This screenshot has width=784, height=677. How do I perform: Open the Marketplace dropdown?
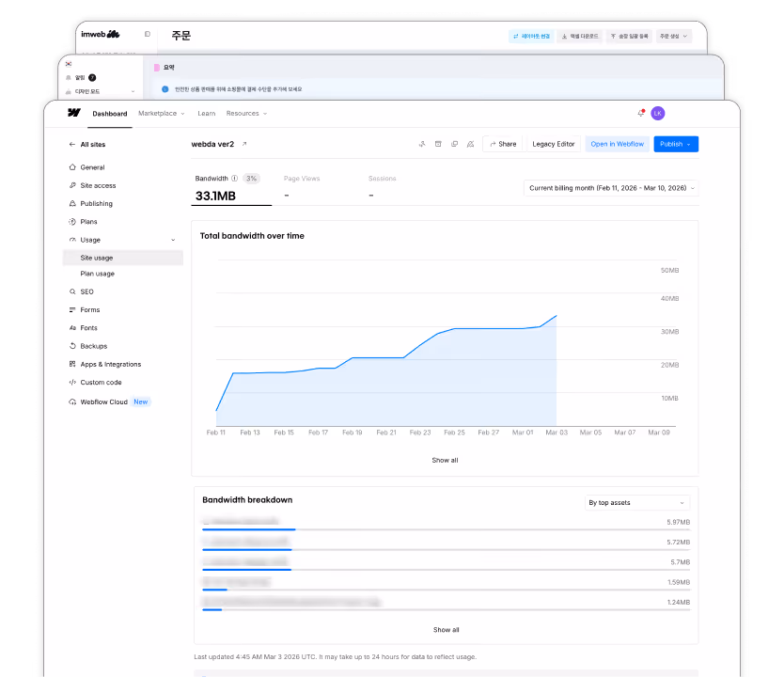click(x=162, y=114)
